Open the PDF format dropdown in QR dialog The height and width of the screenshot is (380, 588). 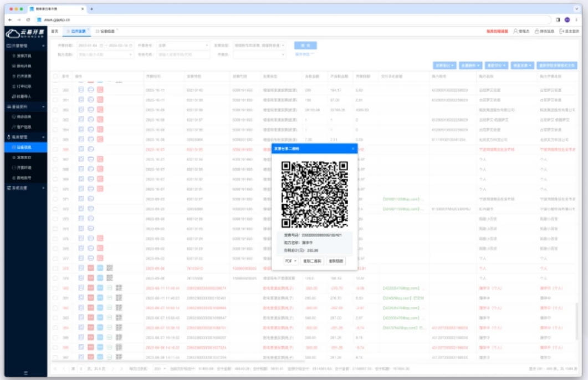[x=290, y=261]
